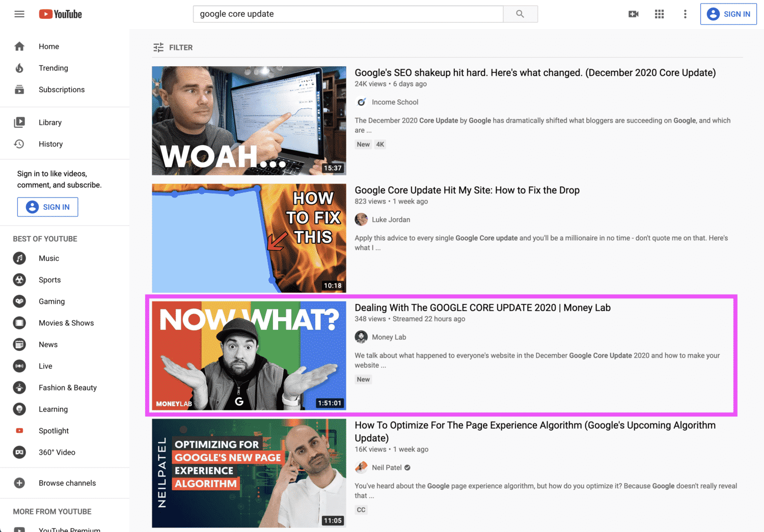Open the create video camera icon
Viewport: 764px width, 532px height.
(x=634, y=14)
